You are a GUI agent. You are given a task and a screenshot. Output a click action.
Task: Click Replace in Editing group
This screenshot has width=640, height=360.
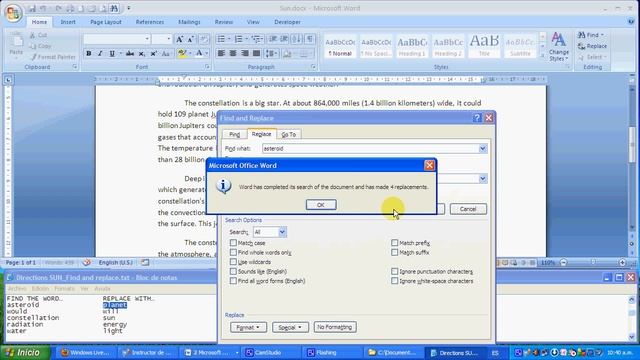point(592,46)
